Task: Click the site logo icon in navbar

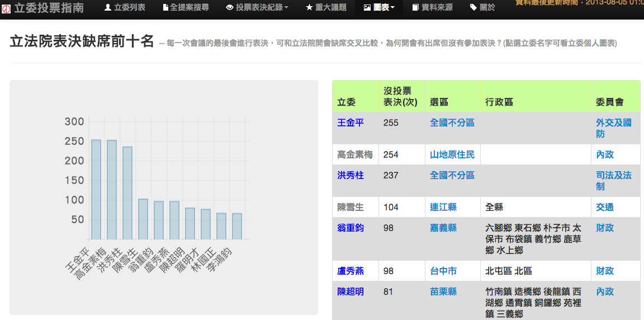Action: pyautogui.click(x=6, y=7)
